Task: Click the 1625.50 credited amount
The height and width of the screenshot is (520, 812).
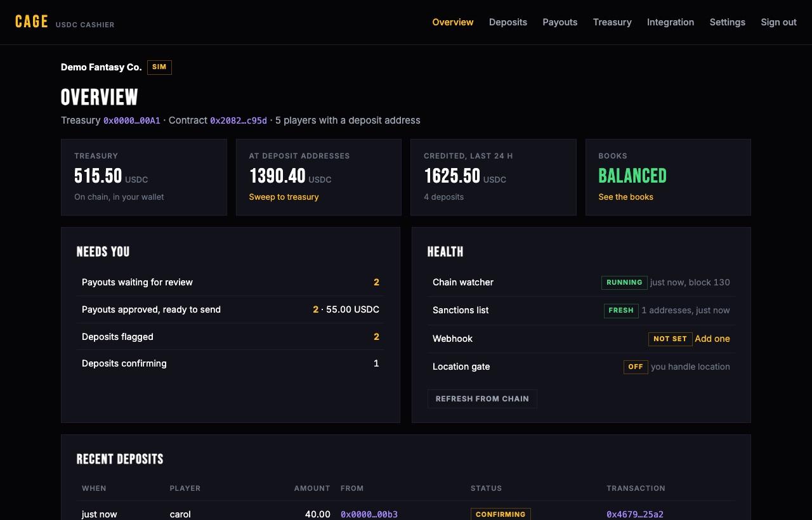Action: click(452, 176)
